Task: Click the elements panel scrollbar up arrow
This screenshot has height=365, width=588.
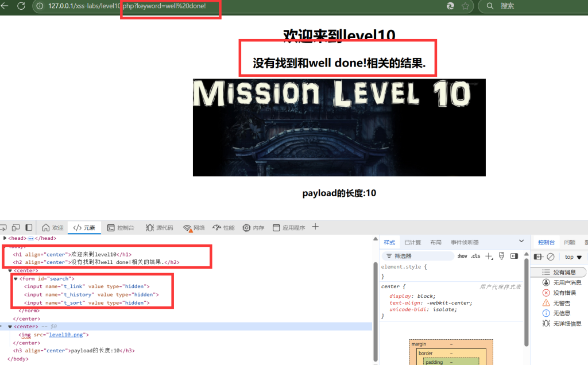Action: point(376,239)
